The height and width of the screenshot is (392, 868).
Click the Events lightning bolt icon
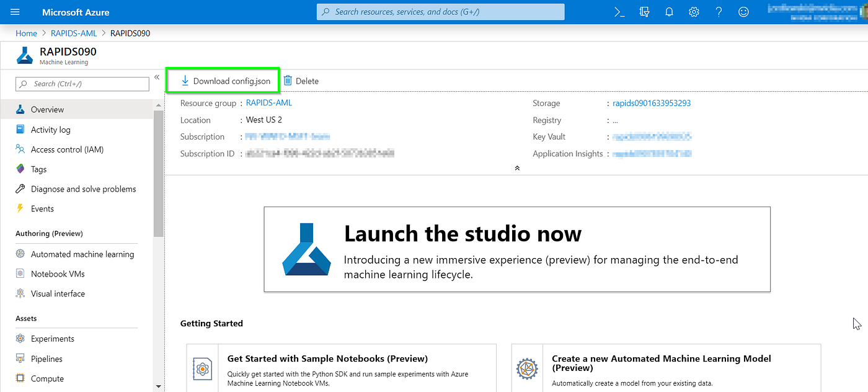[20, 208]
